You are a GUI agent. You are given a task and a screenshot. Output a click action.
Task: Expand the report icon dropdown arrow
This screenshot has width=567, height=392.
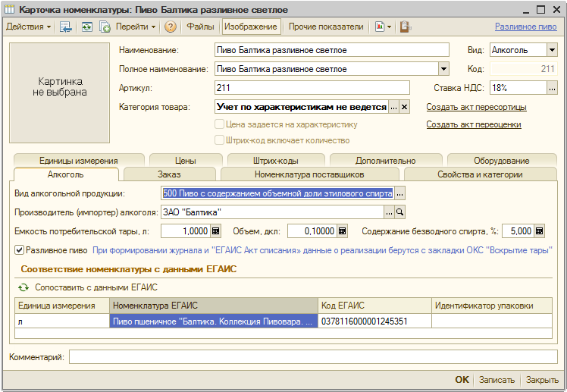pyautogui.click(x=389, y=27)
